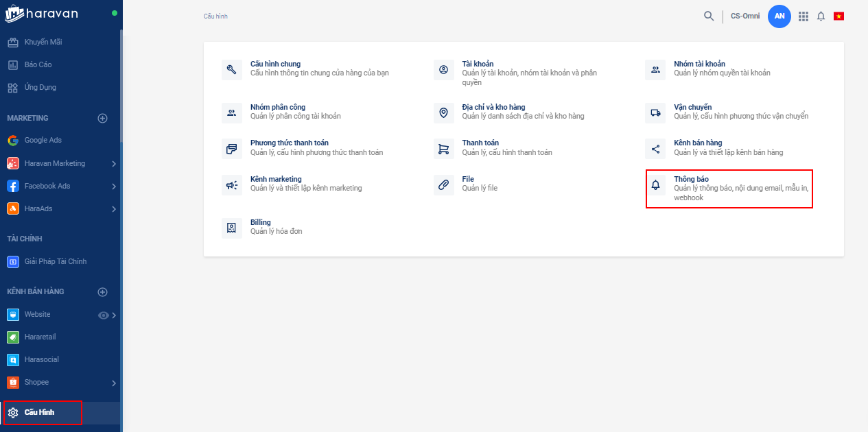The height and width of the screenshot is (432, 868).
Task: Click the Vận chuyển truck icon
Action: click(655, 113)
